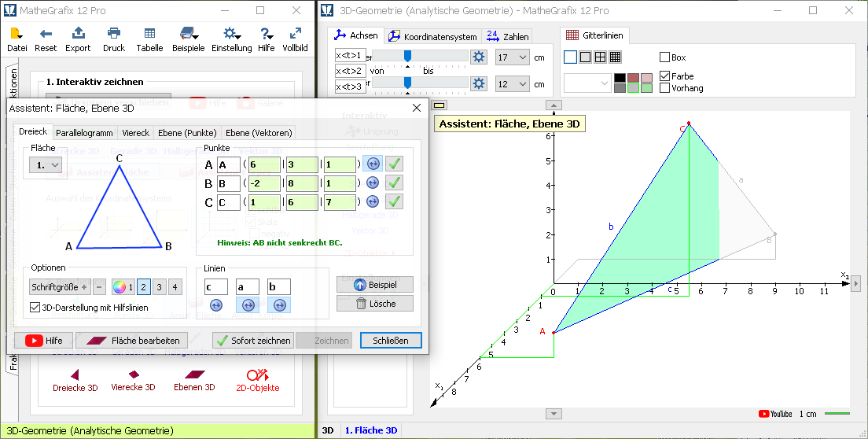Select the fine mesh grid style

click(x=615, y=57)
